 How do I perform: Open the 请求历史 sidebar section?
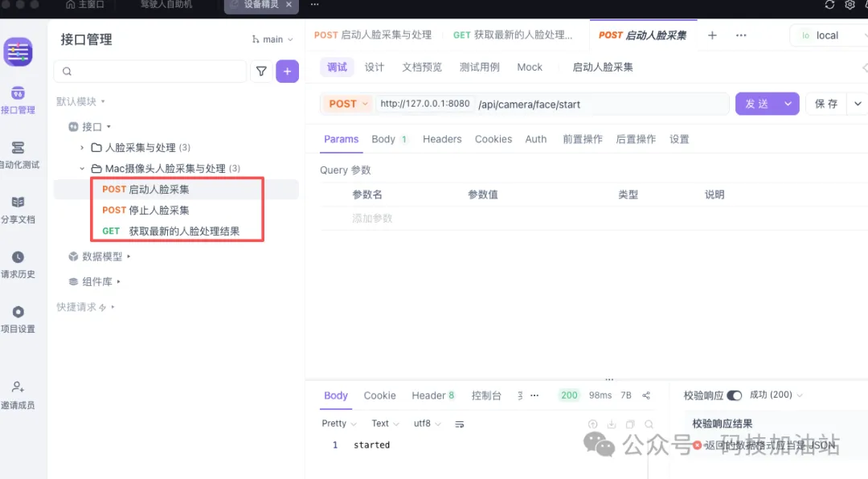[18, 264]
